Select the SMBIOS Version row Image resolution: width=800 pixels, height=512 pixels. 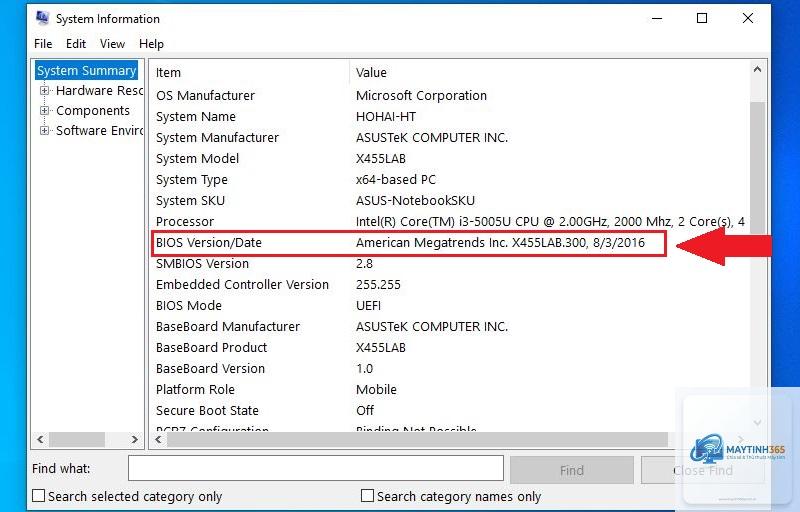tap(450, 264)
